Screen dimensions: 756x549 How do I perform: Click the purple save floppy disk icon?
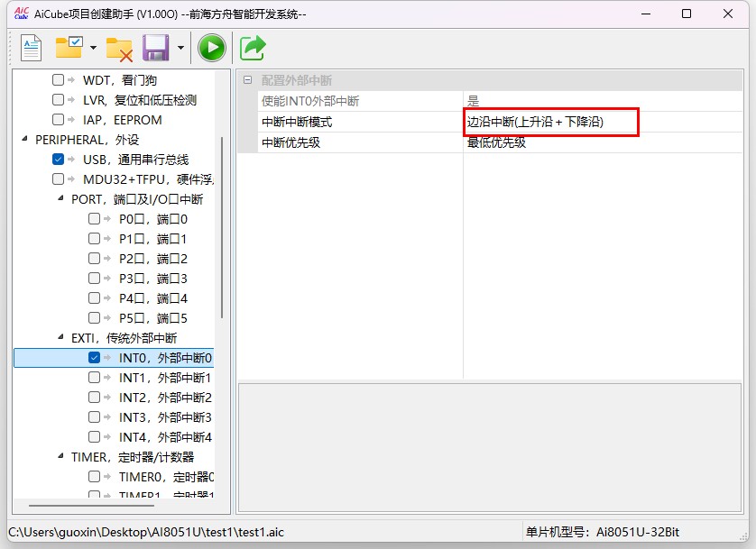pyautogui.click(x=156, y=48)
